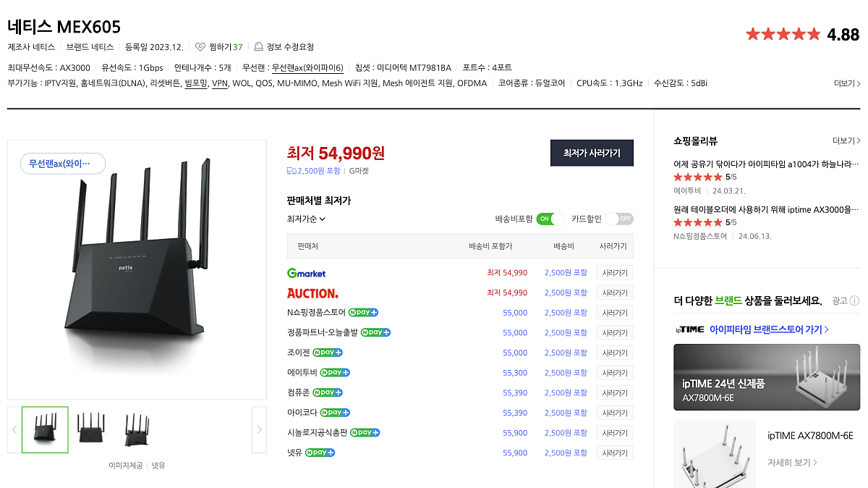Viewport: 868px width, 488px height.
Task: Click the 55,300 price for 에이투비
Action: click(515, 373)
